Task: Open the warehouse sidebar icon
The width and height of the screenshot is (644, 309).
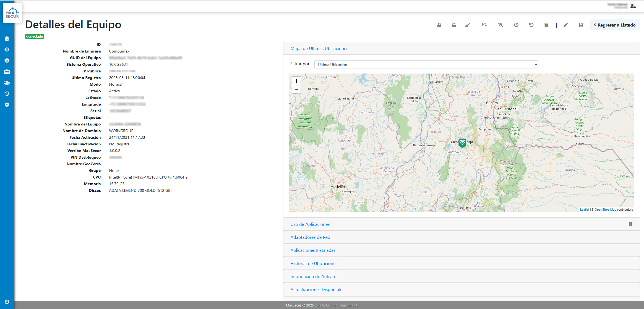Action: (x=7, y=72)
